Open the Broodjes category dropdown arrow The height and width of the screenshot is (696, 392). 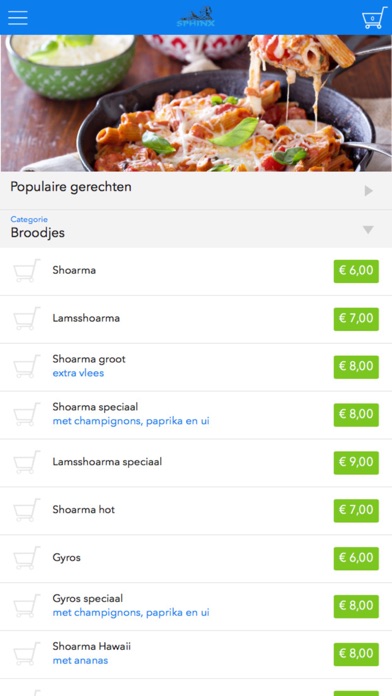(368, 230)
